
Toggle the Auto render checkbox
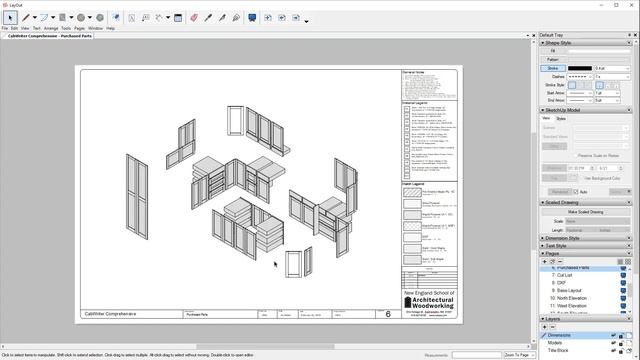click(x=576, y=192)
